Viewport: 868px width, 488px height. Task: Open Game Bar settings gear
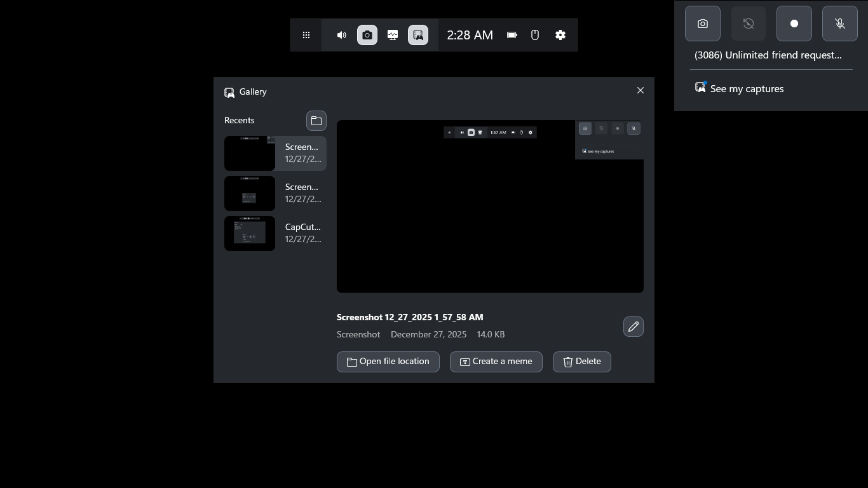560,35
